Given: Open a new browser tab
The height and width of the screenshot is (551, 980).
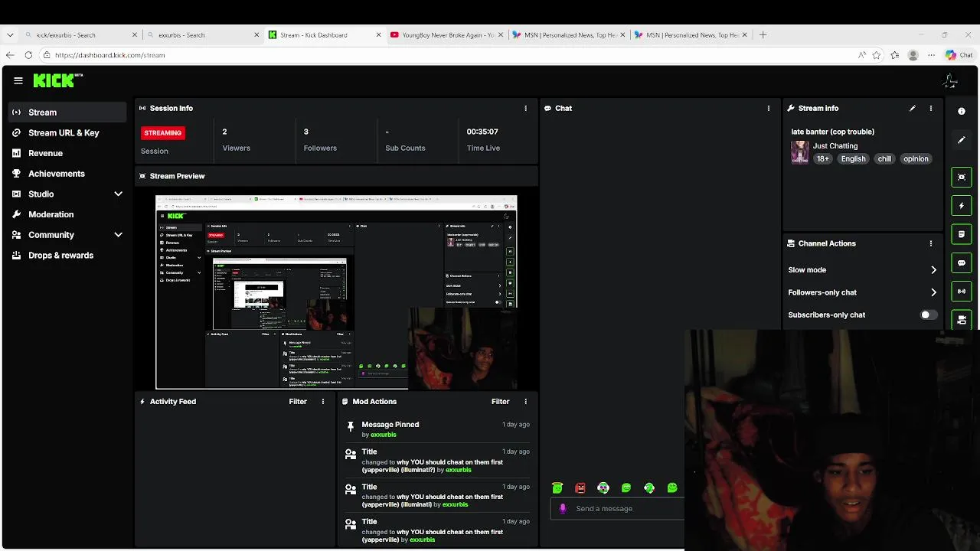Looking at the screenshot, I should [x=763, y=34].
